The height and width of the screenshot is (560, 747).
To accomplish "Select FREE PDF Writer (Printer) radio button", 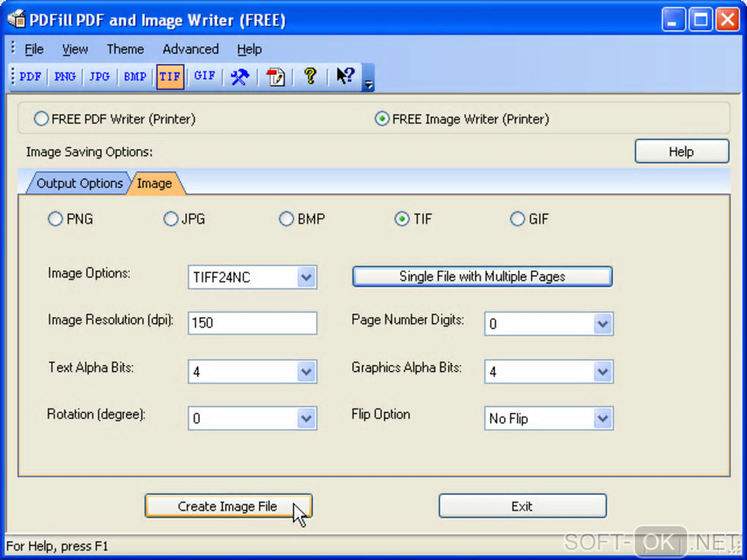I will (x=41, y=119).
